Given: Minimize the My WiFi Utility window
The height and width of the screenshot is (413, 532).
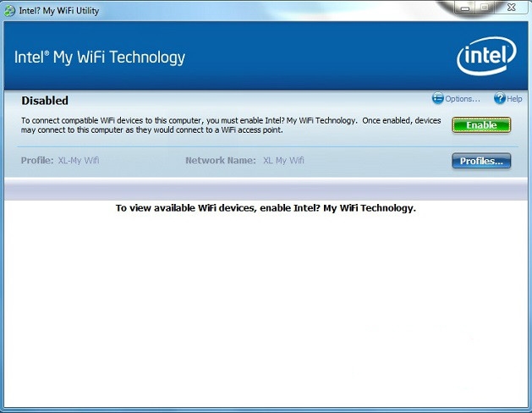Looking at the screenshot, I should 465,8.
